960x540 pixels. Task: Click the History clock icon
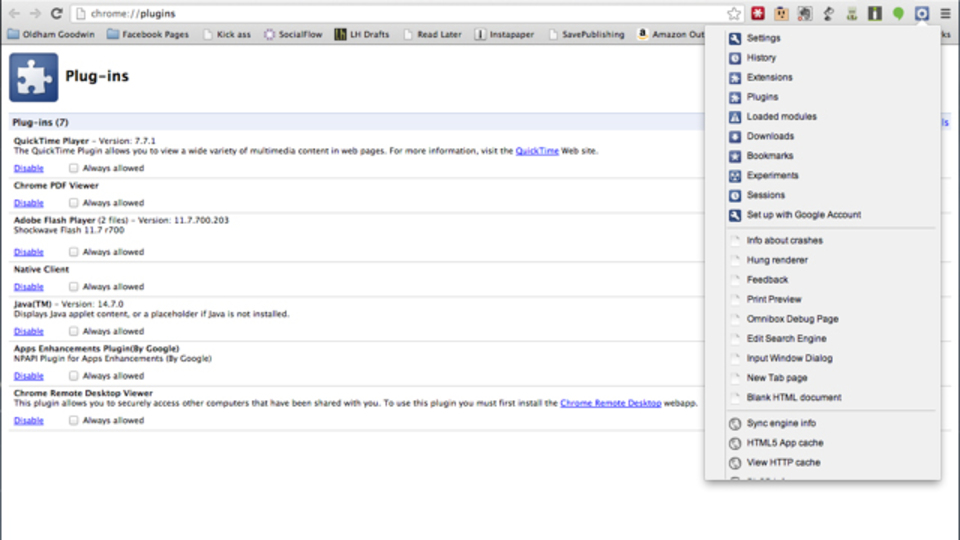(735, 58)
